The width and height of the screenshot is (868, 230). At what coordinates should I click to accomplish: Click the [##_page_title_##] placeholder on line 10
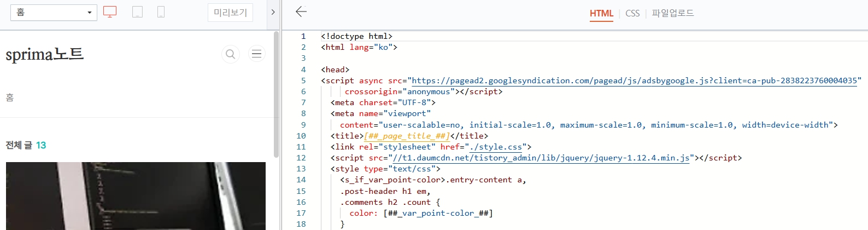(407, 136)
